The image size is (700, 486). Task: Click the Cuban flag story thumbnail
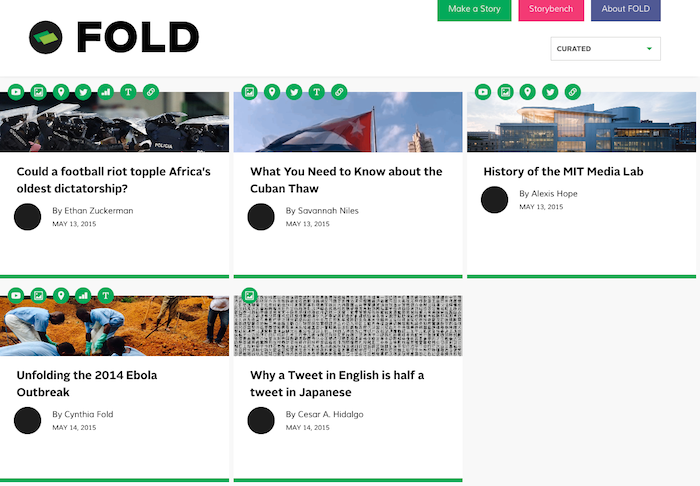(348, 122)
